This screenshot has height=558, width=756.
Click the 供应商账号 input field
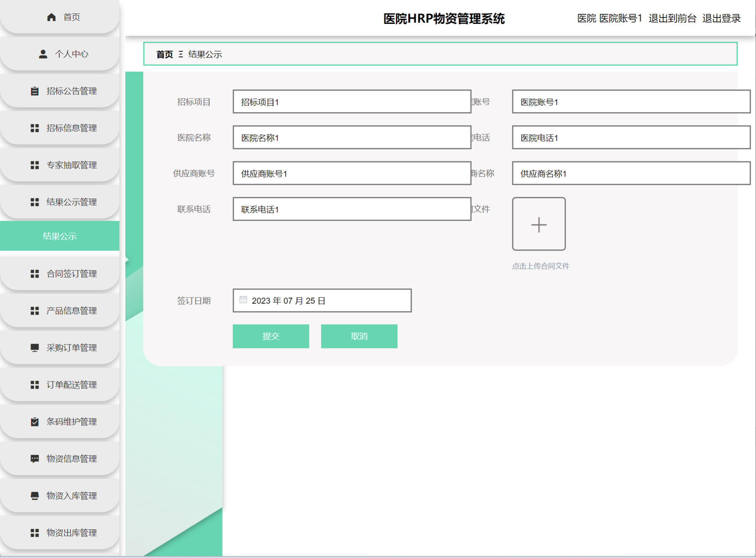coord(352,173)
